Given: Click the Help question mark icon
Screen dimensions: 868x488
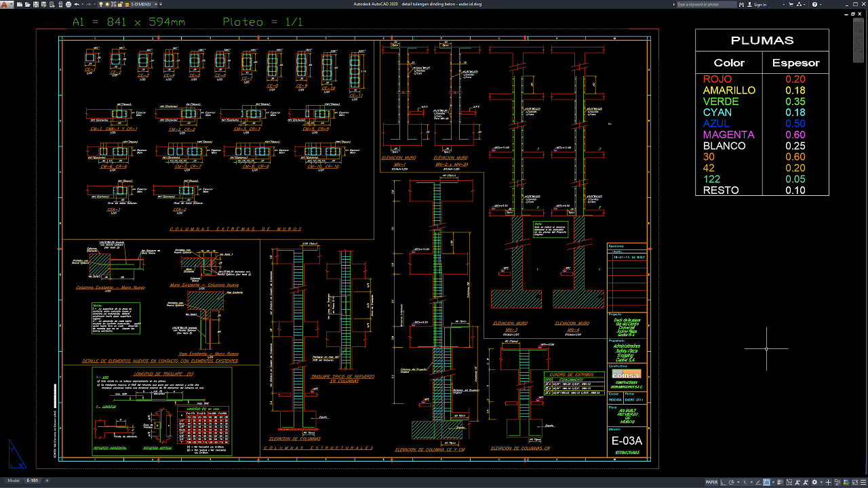Looking at the screenshot, I should (x=814, y=4).
